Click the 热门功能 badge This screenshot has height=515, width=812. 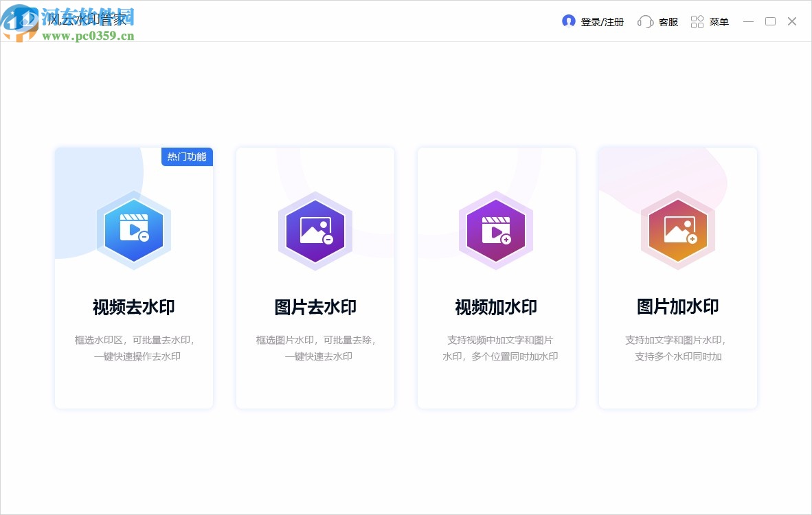(187, 157)
